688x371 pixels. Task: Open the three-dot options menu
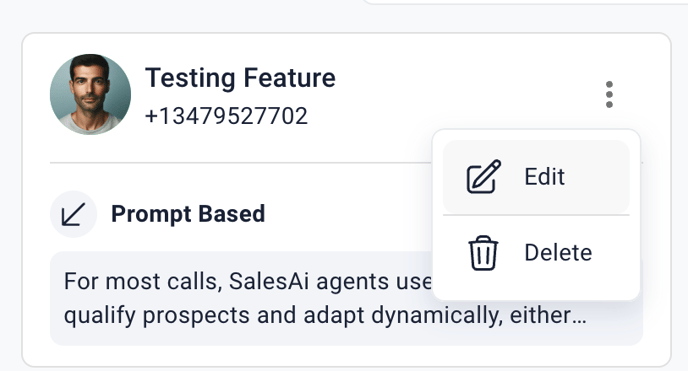point(609,94)
